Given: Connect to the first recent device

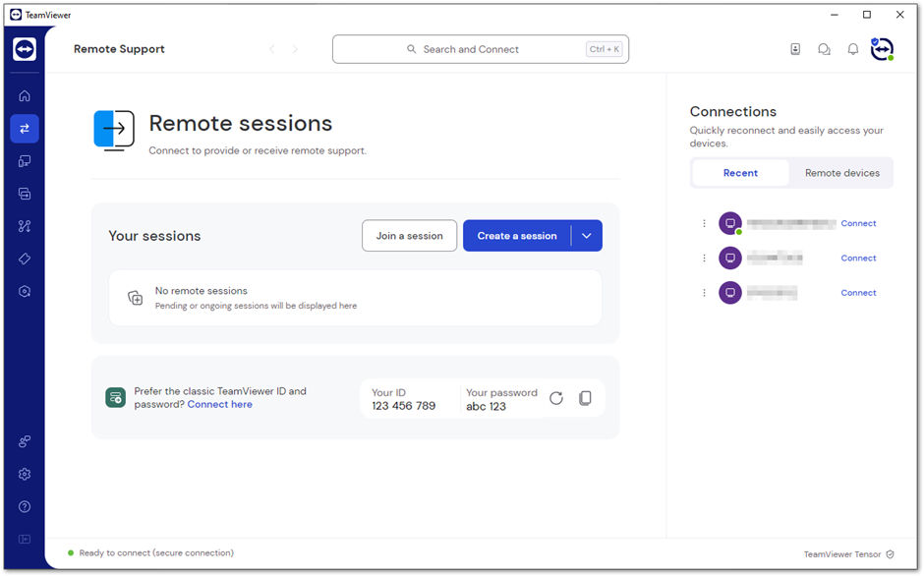Looking at the screenshot, I should pos(858,223).
